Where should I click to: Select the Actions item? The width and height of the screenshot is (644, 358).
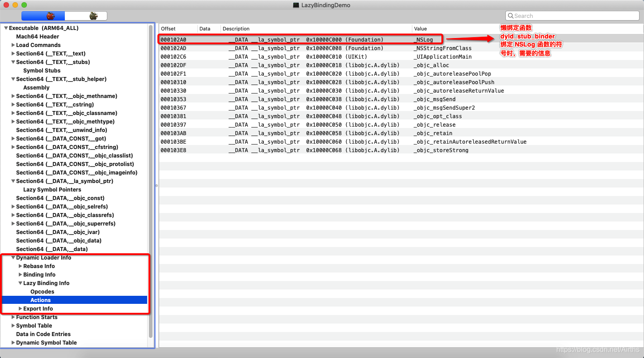40,300
